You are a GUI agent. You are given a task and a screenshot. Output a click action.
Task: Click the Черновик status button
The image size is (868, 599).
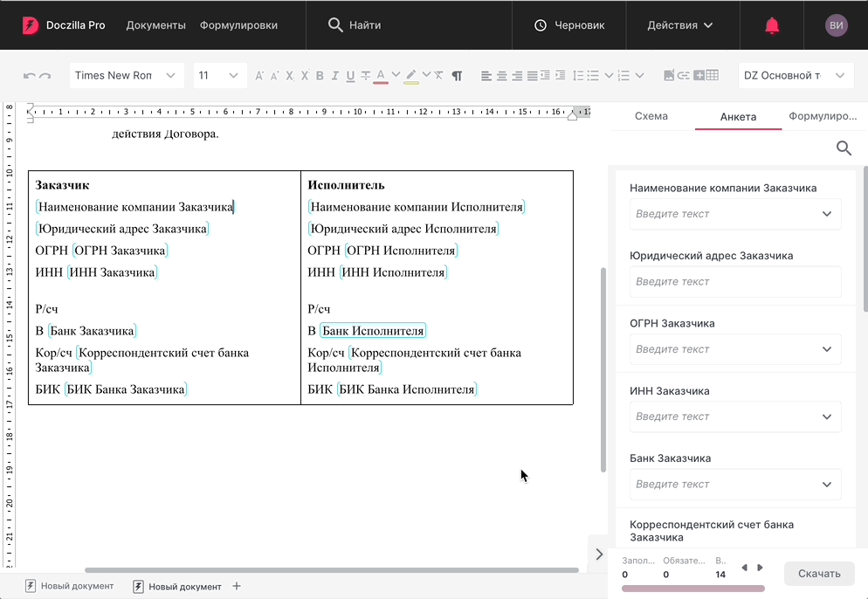click(569, 25)
